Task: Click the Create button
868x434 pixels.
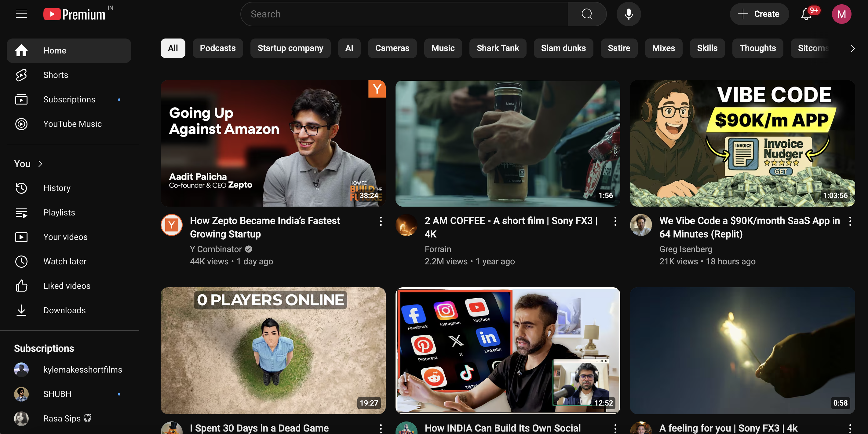Action: tap(759, 14)
